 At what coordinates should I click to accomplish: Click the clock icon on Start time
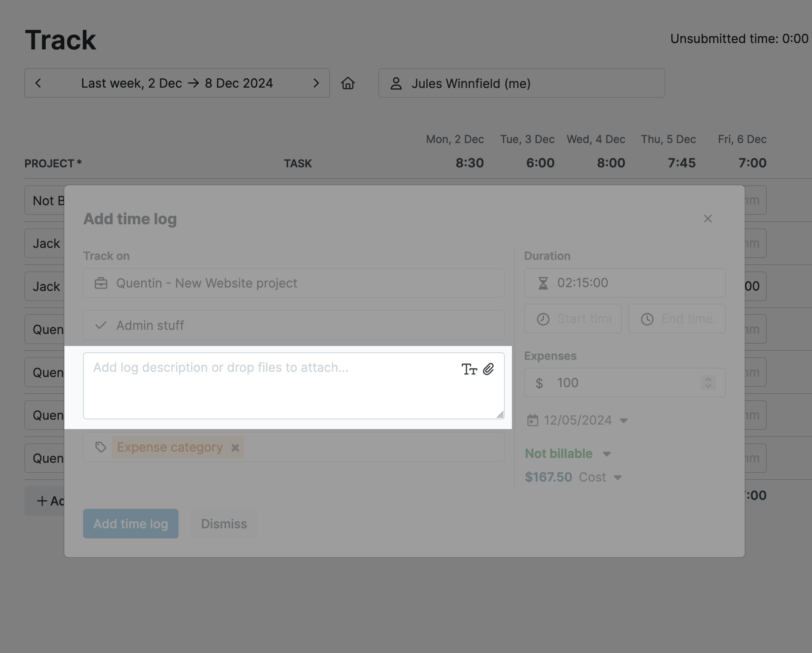coord(543,318)
